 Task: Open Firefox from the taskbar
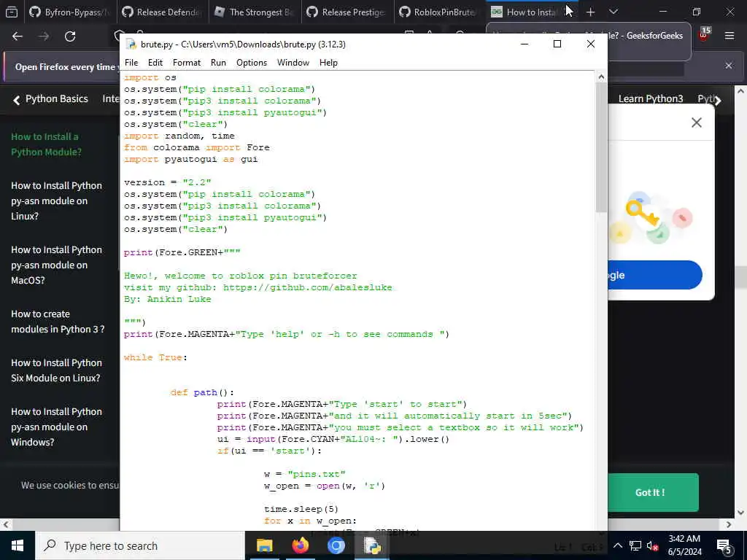(300, 545)
